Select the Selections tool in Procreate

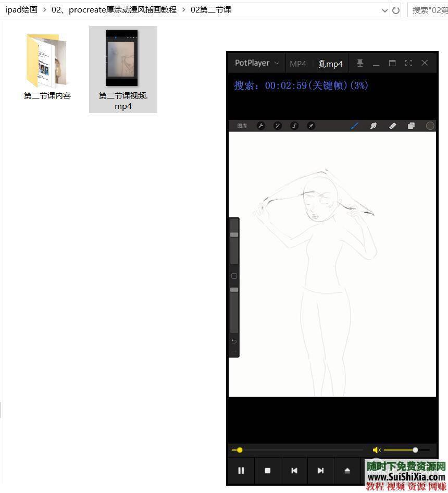295,126
